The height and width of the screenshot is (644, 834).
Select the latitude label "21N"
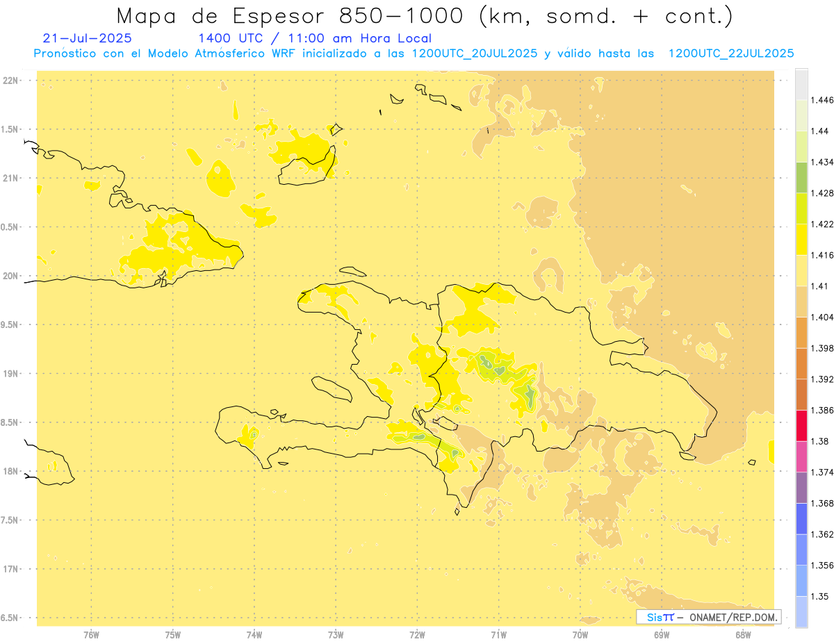pyautogui.click(x=11, y=178)
